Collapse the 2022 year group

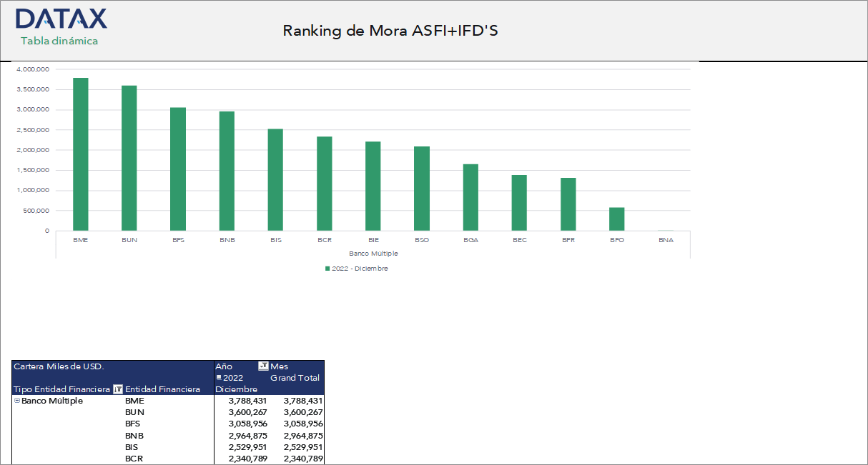tap(220, 378)
